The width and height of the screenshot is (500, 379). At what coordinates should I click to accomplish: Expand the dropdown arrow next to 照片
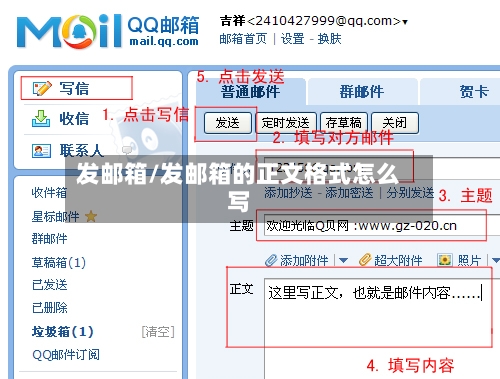pyautogui.click(x=496, y=260)
